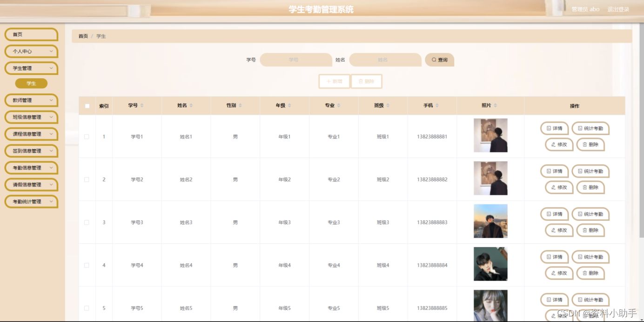View photo thumbnail of student 姓名5

coord(490,306)
